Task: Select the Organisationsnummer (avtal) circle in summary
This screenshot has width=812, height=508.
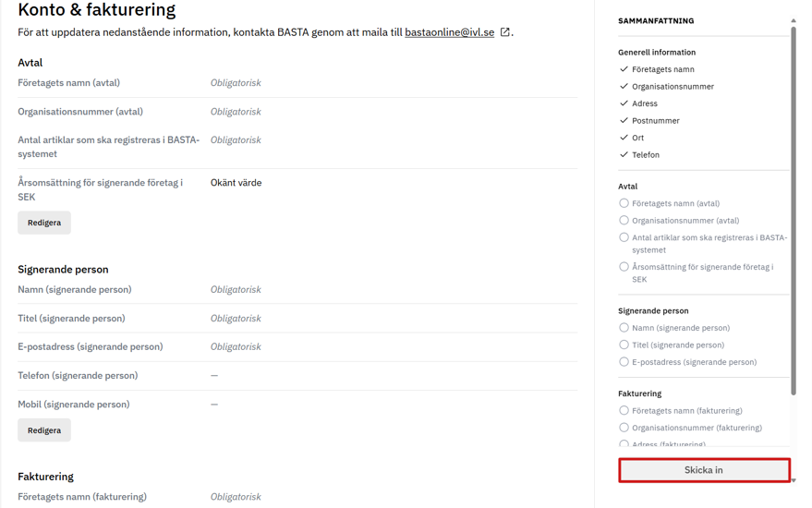Action: coord(624,221)
